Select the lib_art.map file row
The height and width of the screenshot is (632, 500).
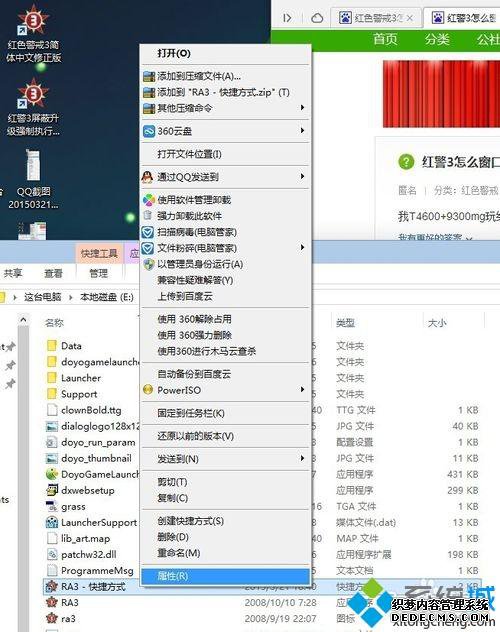[262, 538]
